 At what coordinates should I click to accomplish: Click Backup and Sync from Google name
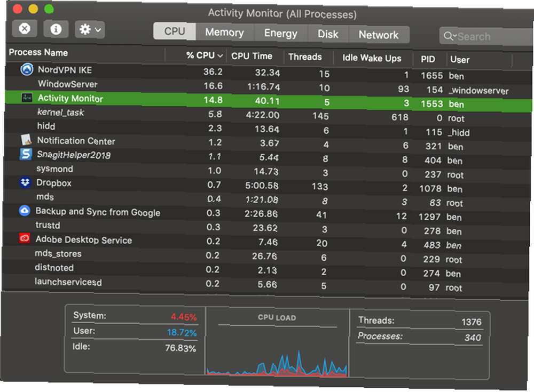(x=98, y=212)
